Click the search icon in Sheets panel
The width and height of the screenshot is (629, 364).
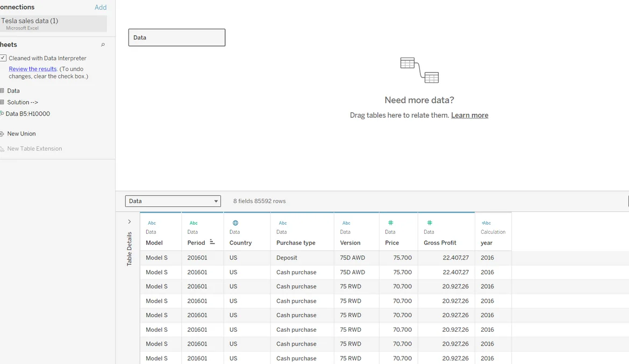[103, 45]
